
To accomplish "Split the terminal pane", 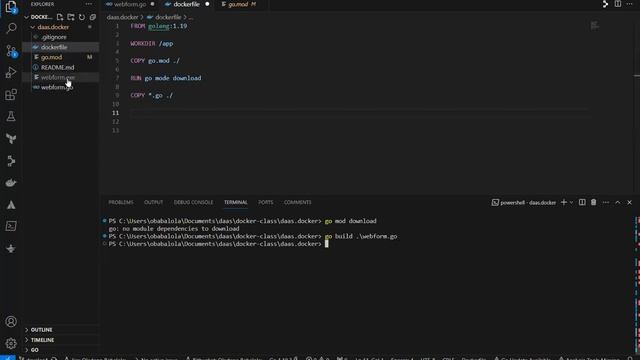I will tap(582, 202).
